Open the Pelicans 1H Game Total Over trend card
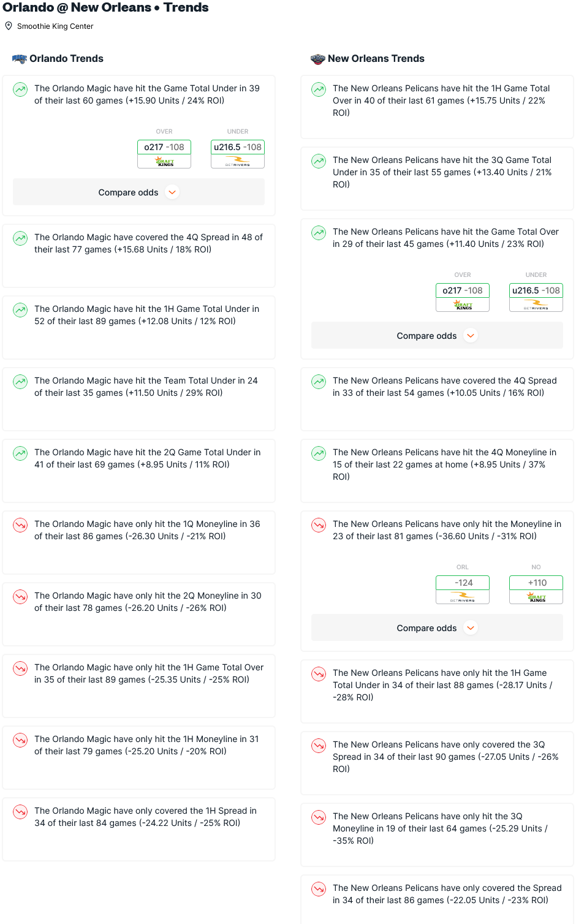The image size is (576, 924). (x=437, y=107)
